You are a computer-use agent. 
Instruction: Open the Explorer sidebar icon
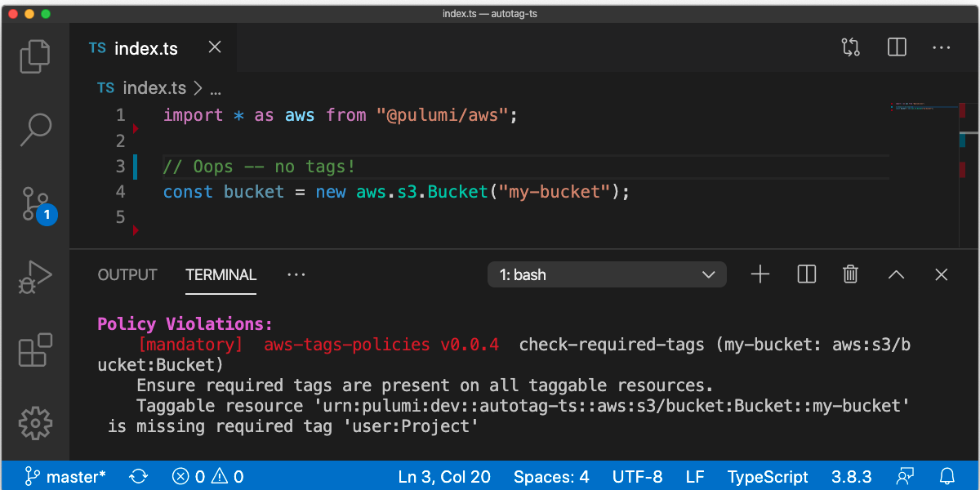(x=35, y=56)
